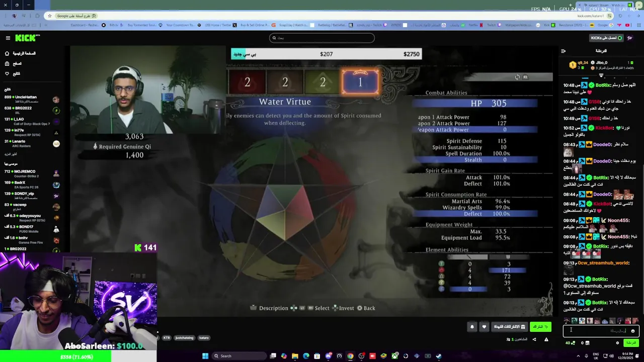Image resolution: width=644 pixels, height=362 pixels.
Task: Open vacwep recommended channel
Action: 31,207
